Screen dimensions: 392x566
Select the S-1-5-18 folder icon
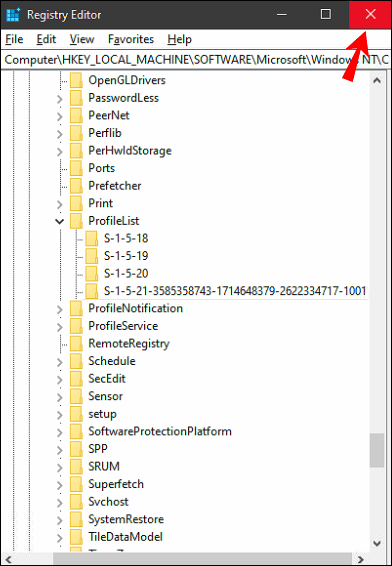click(x=92, y=238)
